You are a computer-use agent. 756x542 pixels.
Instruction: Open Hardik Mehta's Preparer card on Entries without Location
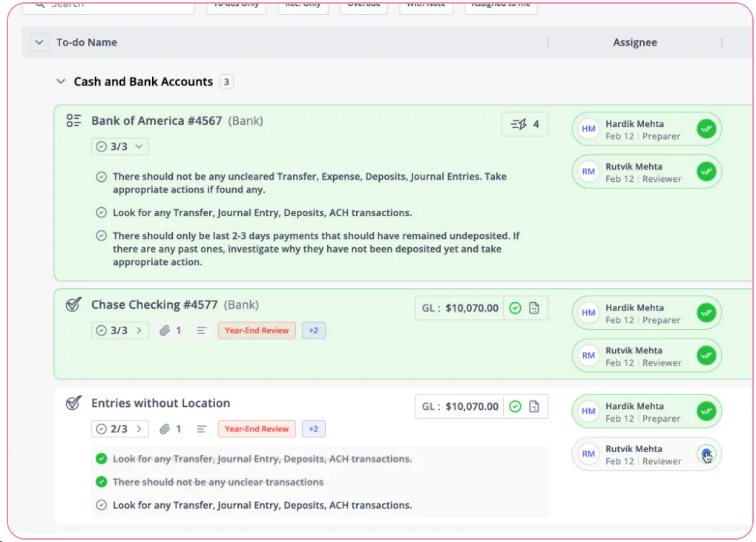pyautogui.click(x=646, y=411)
